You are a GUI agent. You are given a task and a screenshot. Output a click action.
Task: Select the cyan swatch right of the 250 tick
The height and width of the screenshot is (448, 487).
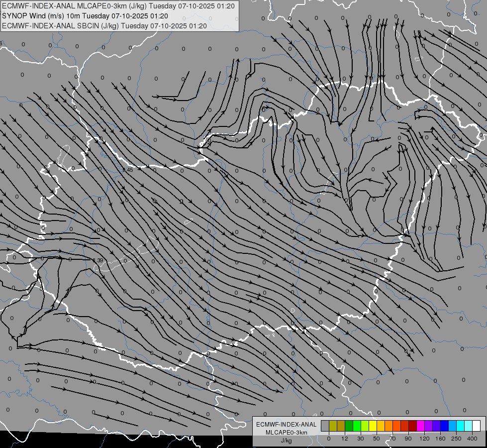[461, 426]
